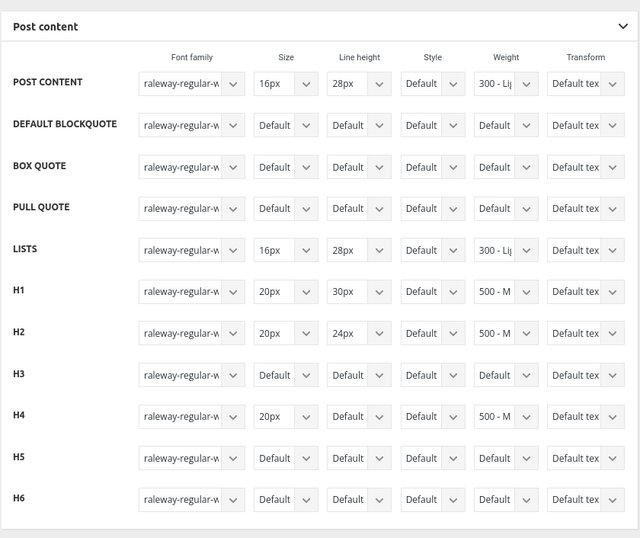
Task: Open Default Blockquote weight dropdown
Action: [x=506, y=125]
